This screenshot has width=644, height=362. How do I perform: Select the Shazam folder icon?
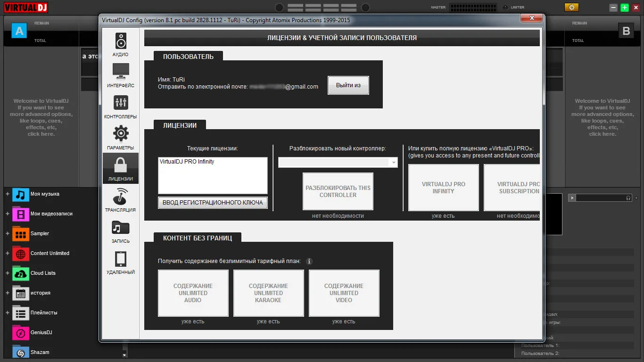pyautogui.click(x=20, y=352)
